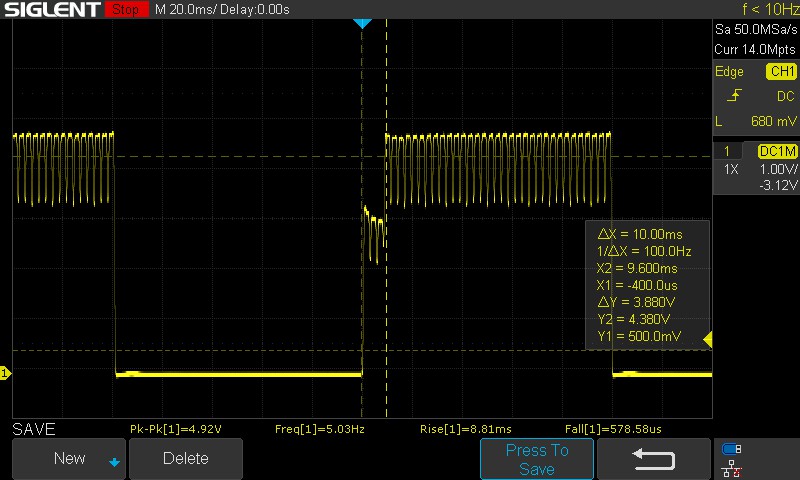
Task: Click the Delete button
Action: (186, 459)
